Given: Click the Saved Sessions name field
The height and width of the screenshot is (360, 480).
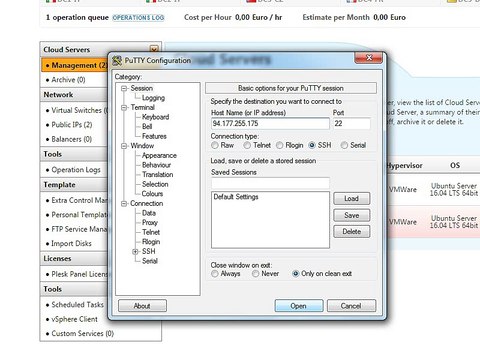Looking at the screenshot, I should click(270, 183).
